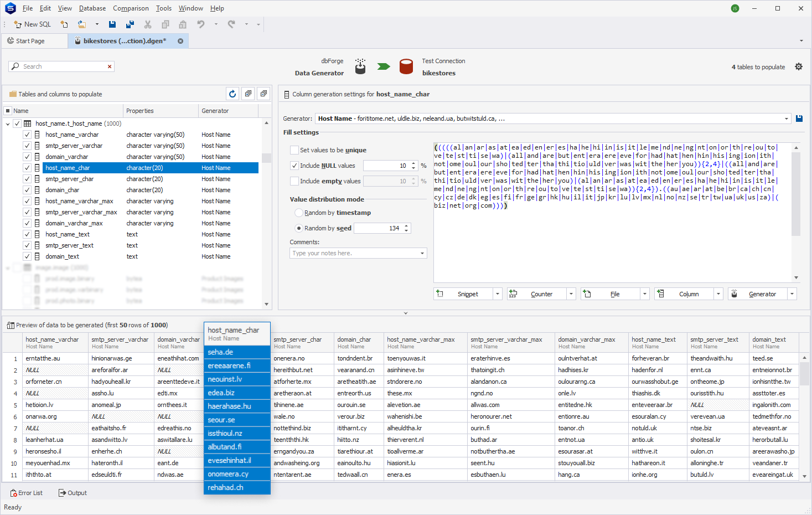Viewport: 812px width, 515px height.
Task: Select Random by timestamp radio button
Action: 299,213
